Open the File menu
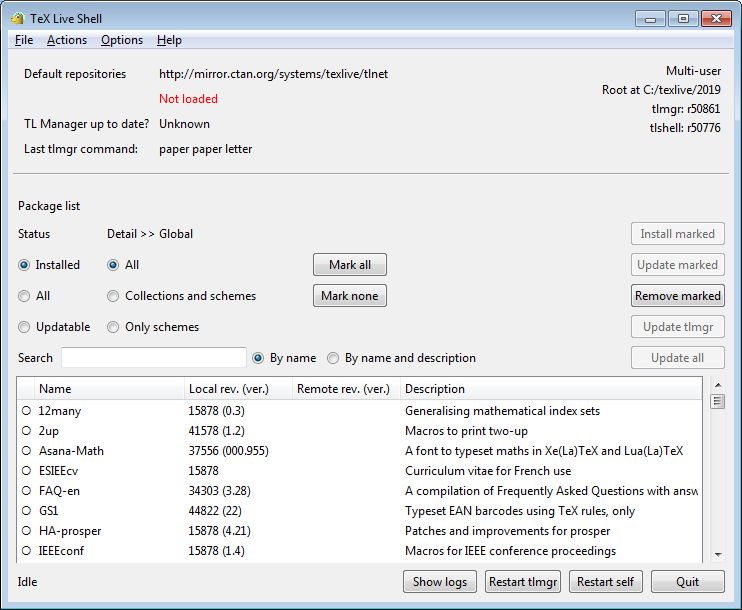Viewport: 742px width, 610px height. [24, 40]
